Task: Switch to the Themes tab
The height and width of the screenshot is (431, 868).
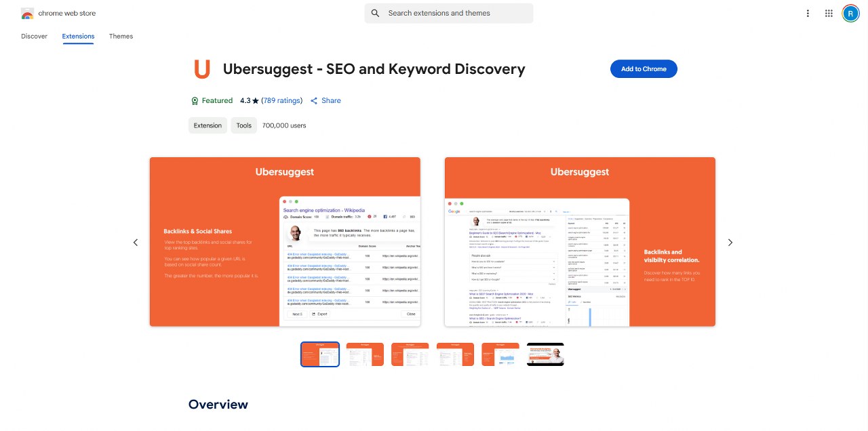Action: coord(121,36)
